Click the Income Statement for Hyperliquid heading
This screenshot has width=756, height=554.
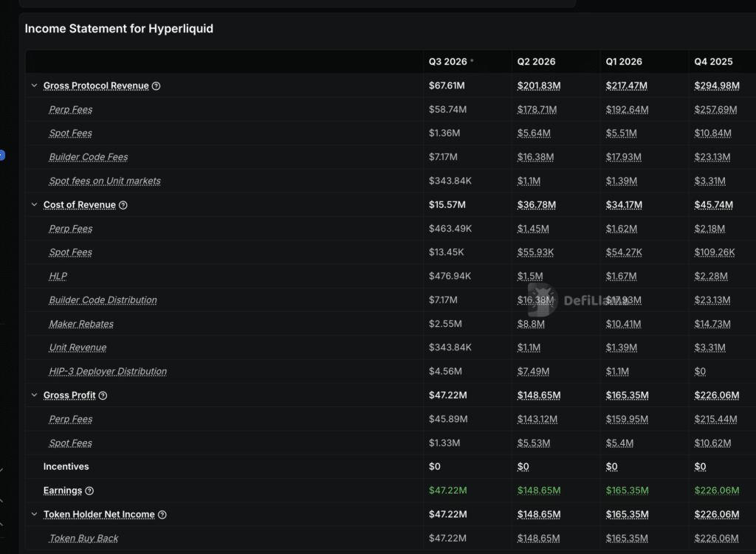119,29
